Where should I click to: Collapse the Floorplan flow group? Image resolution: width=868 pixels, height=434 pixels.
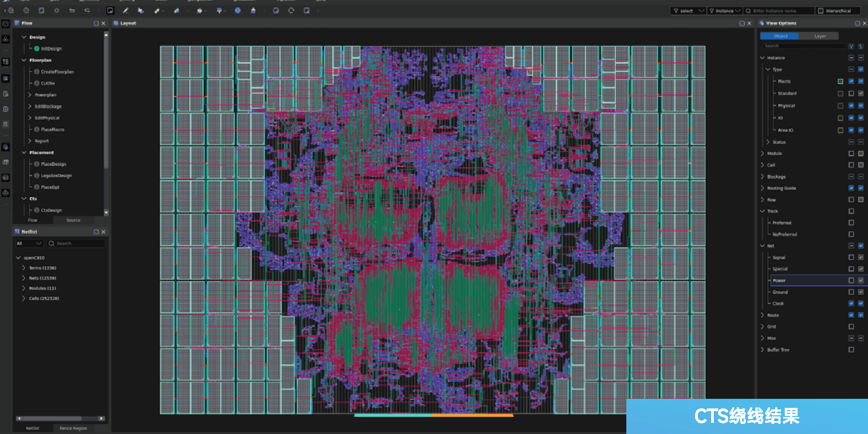(x=23, y=60)
